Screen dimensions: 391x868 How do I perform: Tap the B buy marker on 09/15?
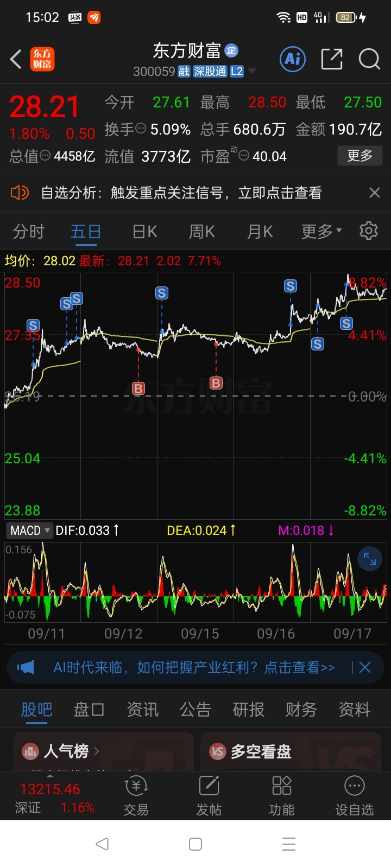point(216,383)
